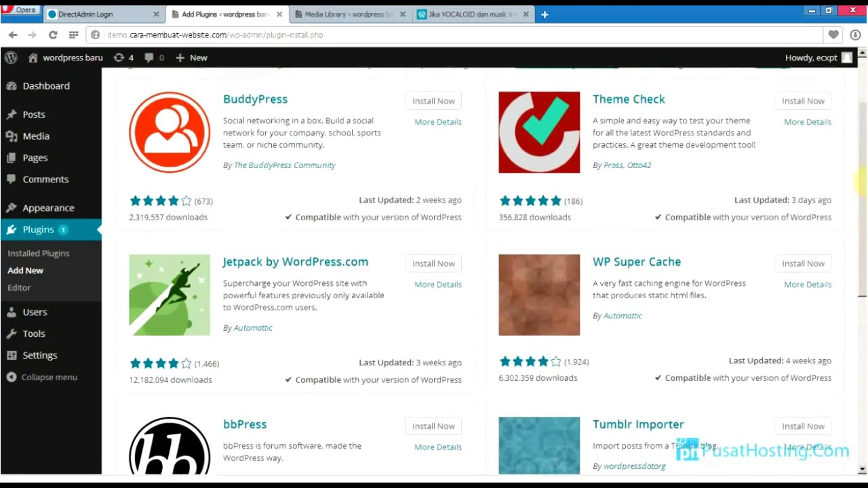Screen dimensions: 868x488
Task: Go forward with the browser forward arrow
Action: (32, 35)
